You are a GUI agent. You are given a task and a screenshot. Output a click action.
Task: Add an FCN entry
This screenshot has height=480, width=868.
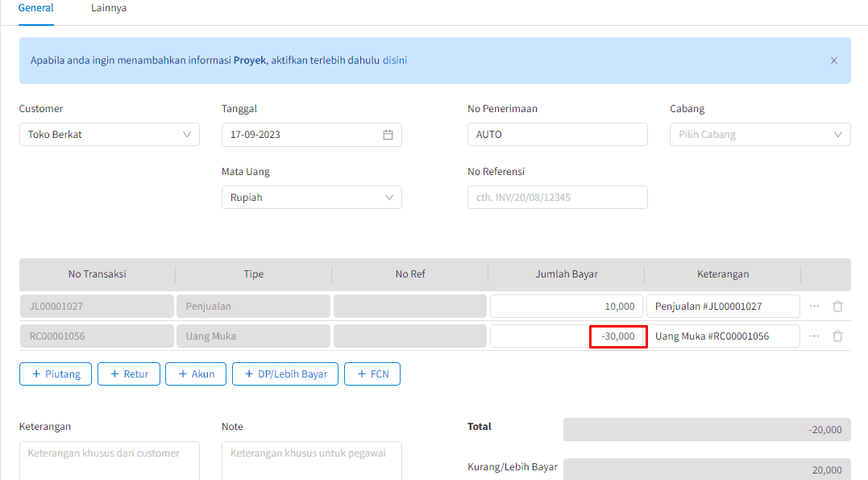(x=372, y=374)
